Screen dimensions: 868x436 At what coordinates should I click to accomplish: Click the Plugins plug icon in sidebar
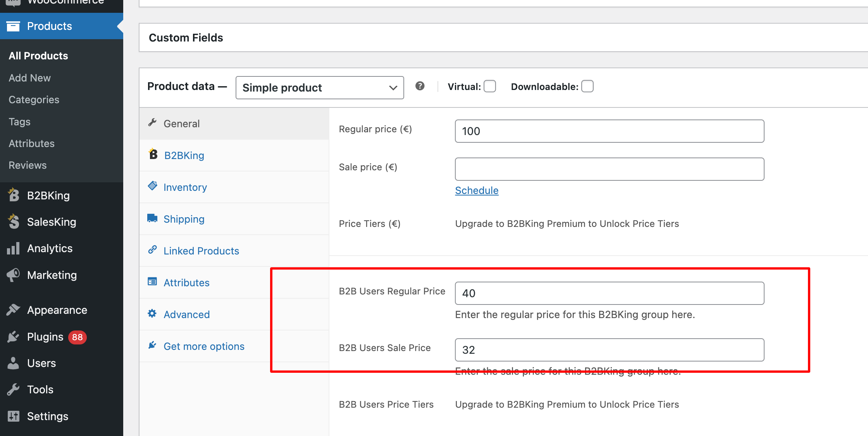pos(13,337)
